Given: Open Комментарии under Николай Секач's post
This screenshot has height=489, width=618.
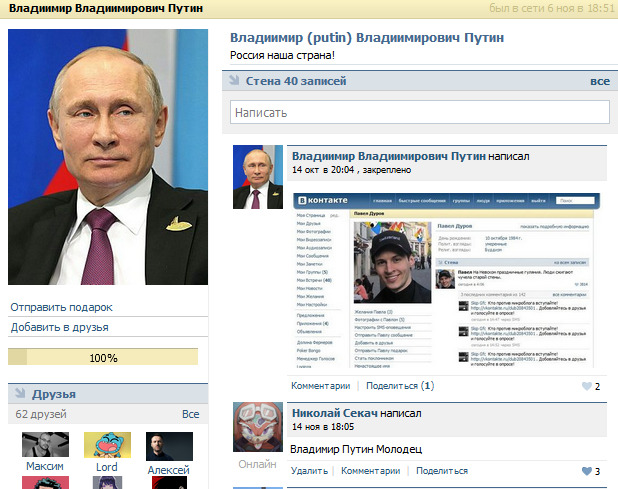Looking at the screenshot, I should coord(370,471).
